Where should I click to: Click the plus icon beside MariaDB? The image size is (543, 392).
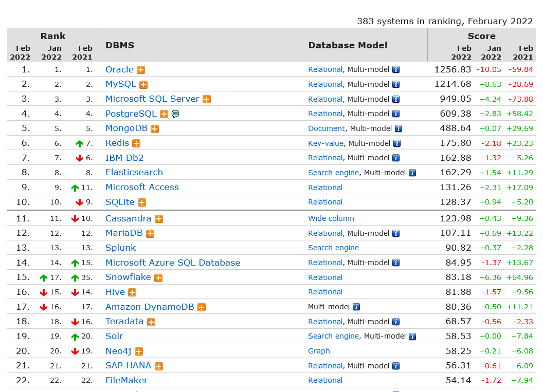(x=150, y=234)
